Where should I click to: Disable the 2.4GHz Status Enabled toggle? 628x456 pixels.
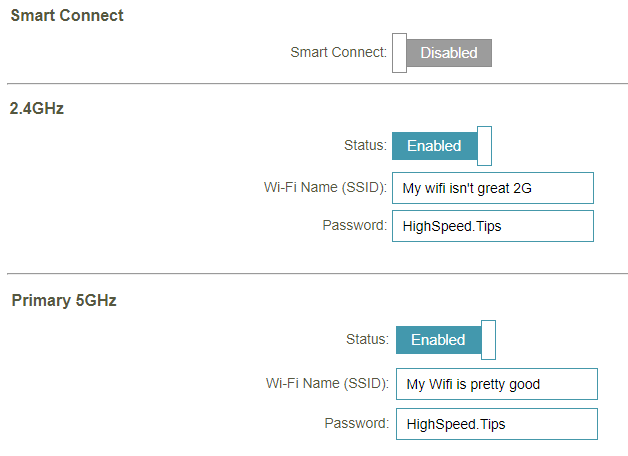click(x=442, y=146)
